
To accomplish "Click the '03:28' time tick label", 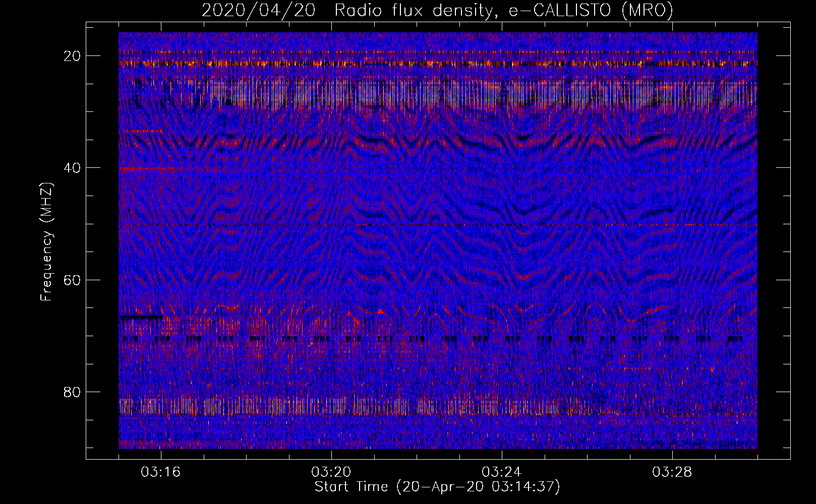I will [x=672, y=472].
